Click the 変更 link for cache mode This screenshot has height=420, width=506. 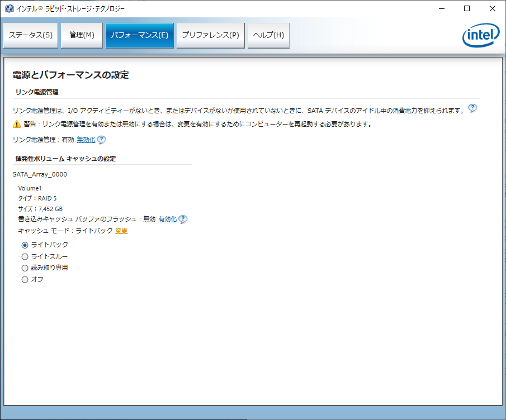(x=121, y=231)
